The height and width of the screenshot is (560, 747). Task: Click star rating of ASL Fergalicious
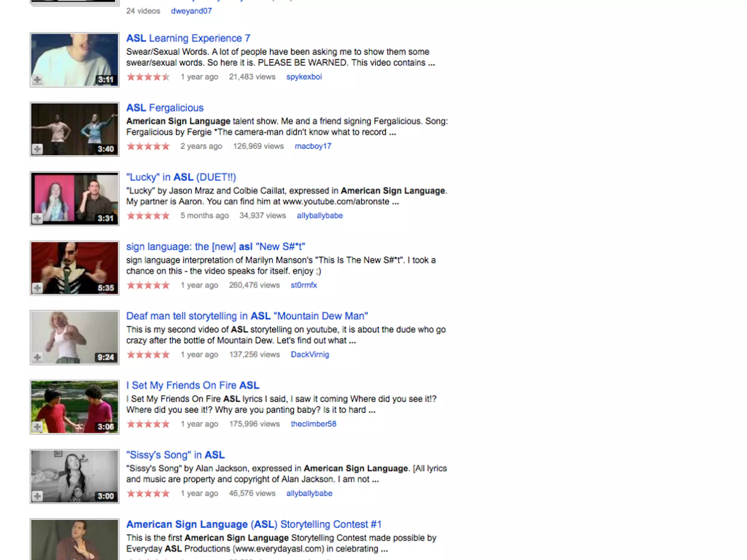tap(148, 146)
